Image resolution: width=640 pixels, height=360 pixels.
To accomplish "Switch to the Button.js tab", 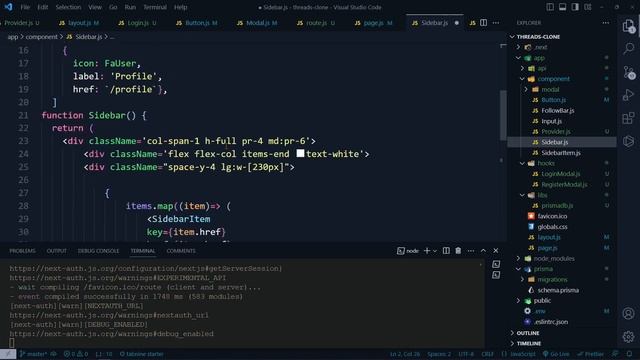I will point(197,23).
